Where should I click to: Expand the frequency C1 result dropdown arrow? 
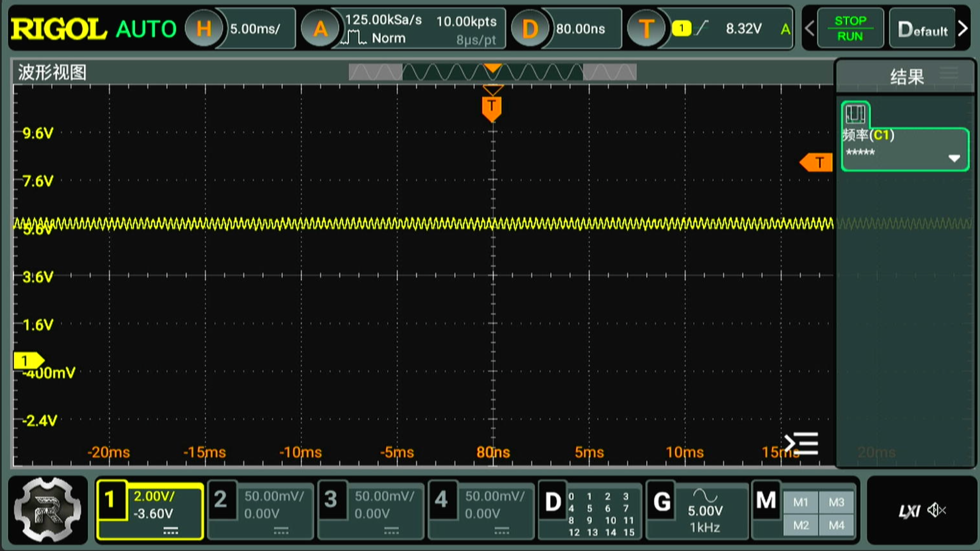954,158
